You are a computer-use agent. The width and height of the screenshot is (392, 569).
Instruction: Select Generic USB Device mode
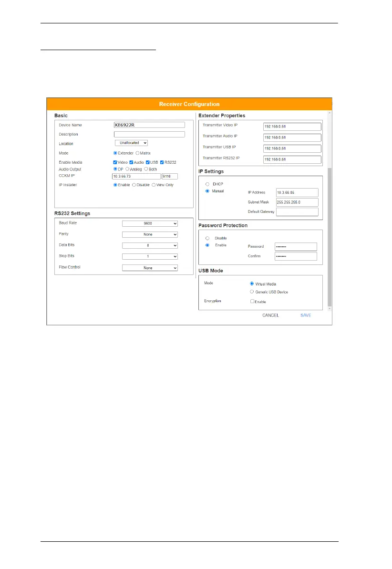coord(252,292)
